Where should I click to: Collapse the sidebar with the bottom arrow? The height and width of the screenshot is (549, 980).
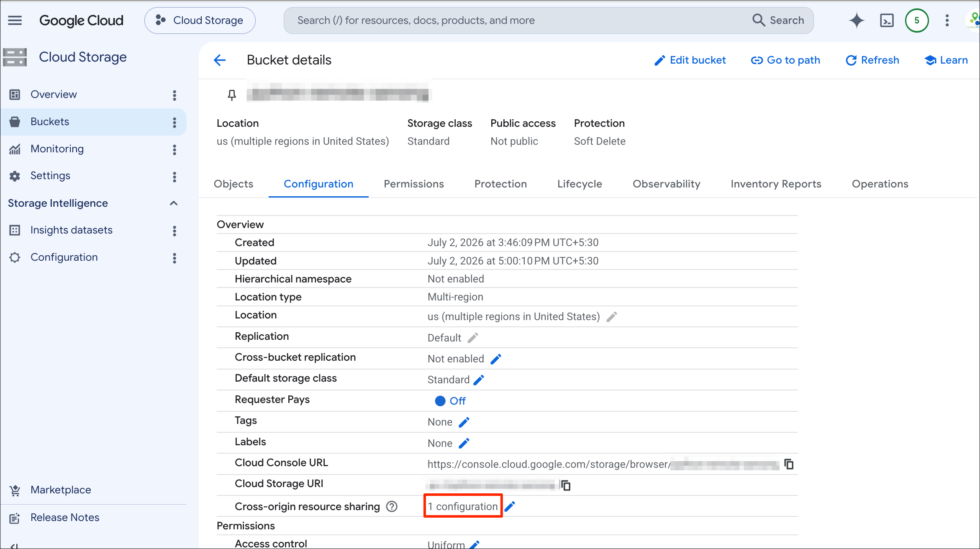tap(14, 546)
